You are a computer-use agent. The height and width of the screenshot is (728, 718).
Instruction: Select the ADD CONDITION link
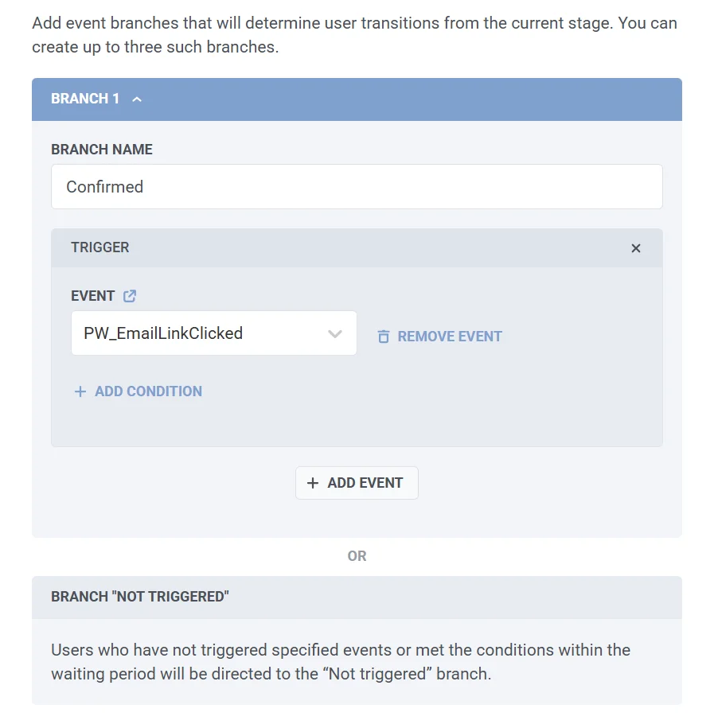click(148, 391)
